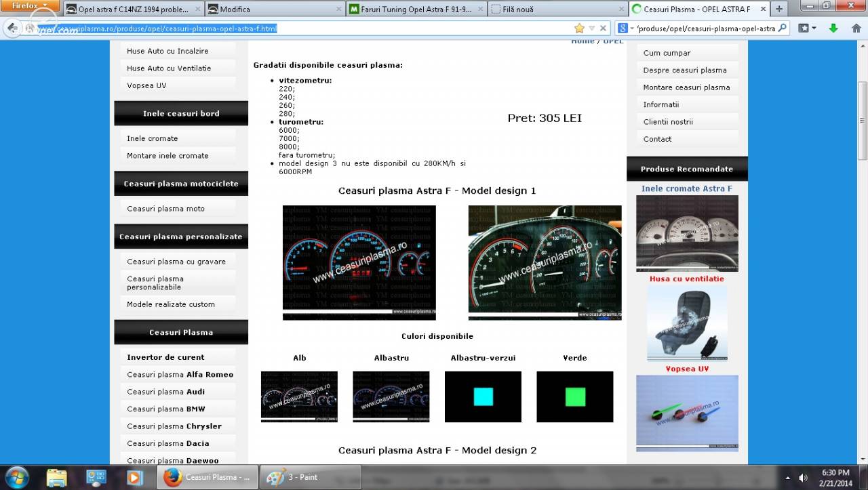Open Windows Explorer from the taskbar
868x490 pixels.
point(57,477)
